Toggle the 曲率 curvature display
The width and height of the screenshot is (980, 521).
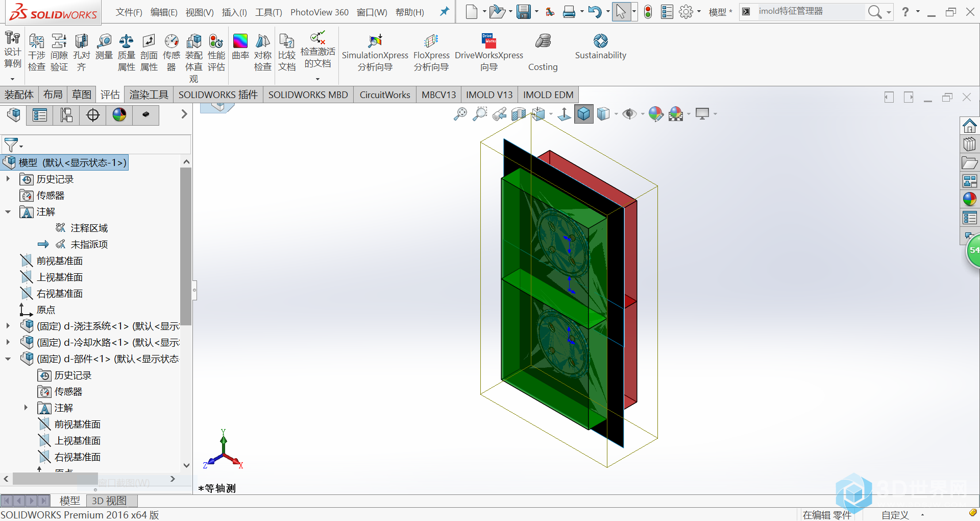240,47
